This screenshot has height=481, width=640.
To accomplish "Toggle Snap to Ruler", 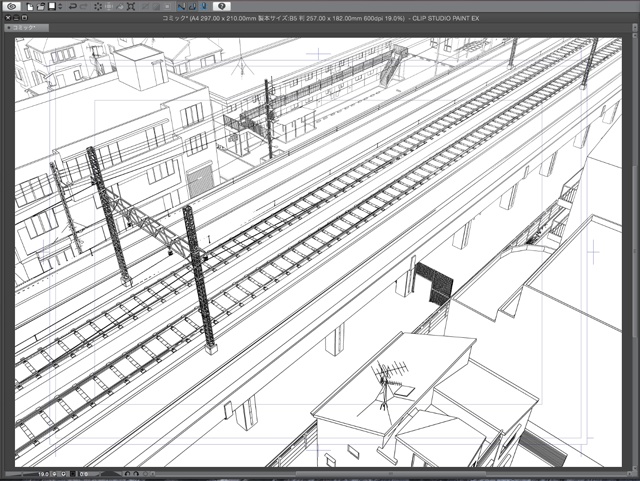I will pyautogui.click(x=182, y=6).
